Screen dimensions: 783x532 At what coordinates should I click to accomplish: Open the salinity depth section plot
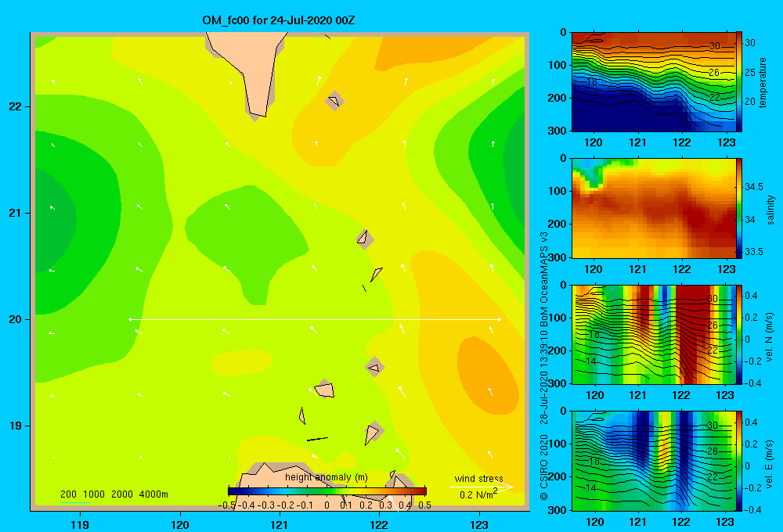click(654, 208)
